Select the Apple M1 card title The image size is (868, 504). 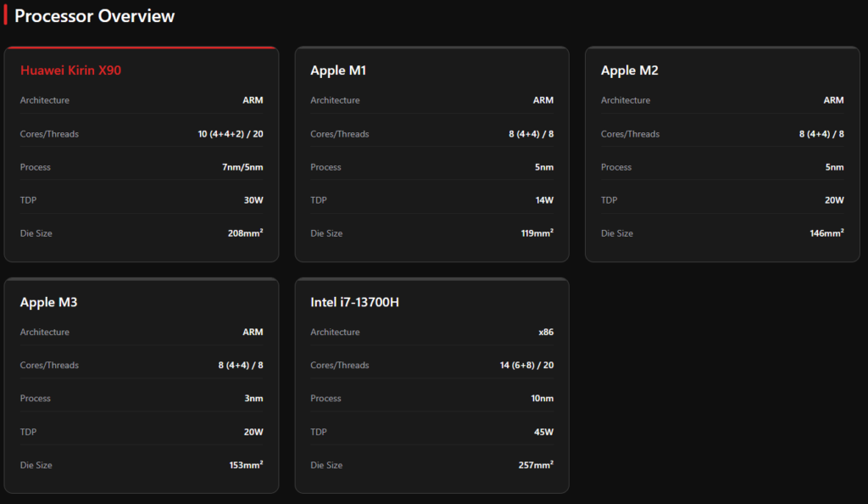337,70
